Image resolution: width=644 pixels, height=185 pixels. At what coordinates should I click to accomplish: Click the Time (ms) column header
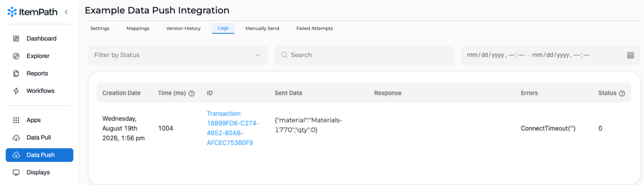pyautogui.click(x=172, y=93)
